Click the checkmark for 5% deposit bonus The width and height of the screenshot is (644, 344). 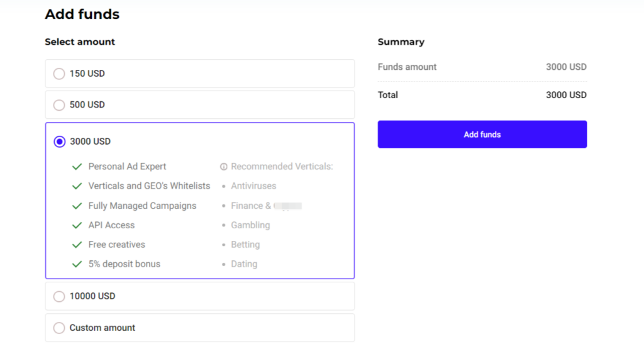point(77,264)
